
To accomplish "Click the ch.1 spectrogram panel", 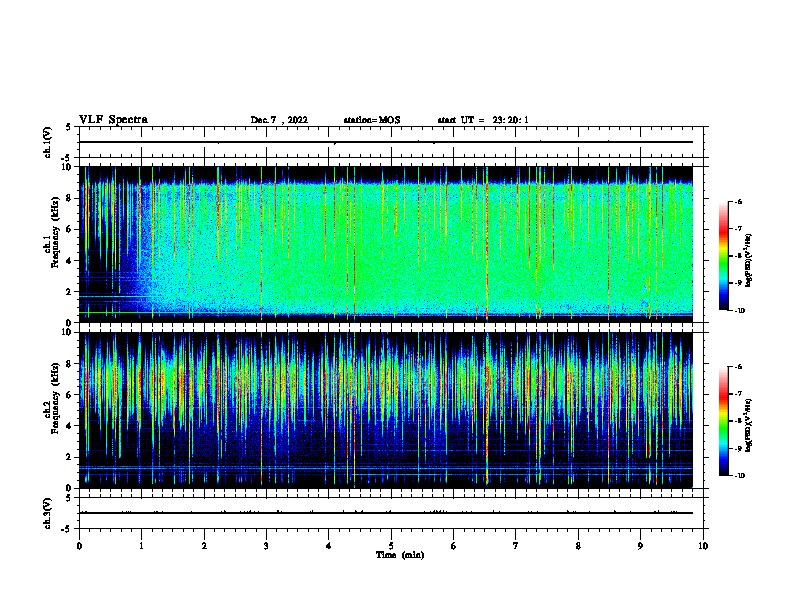I will pos(386,244).
